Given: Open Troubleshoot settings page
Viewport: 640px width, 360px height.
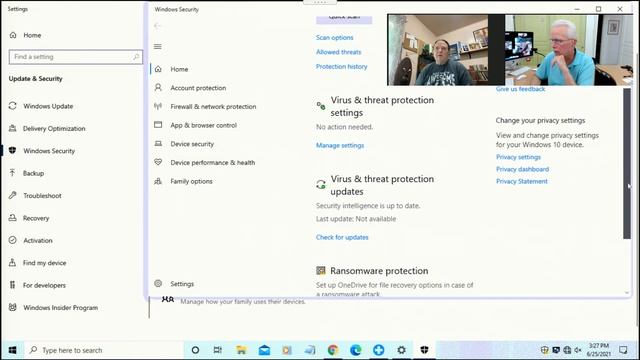Looking at the screenshot, I should click(42, 196).
